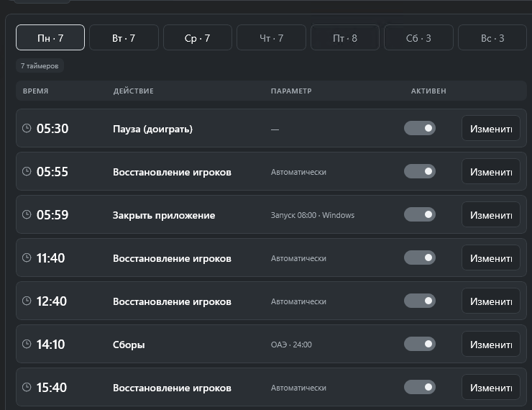Viewport: 532px width, 410px height.
Task: Click the 12:40 time value
Action: click(52, 301)
